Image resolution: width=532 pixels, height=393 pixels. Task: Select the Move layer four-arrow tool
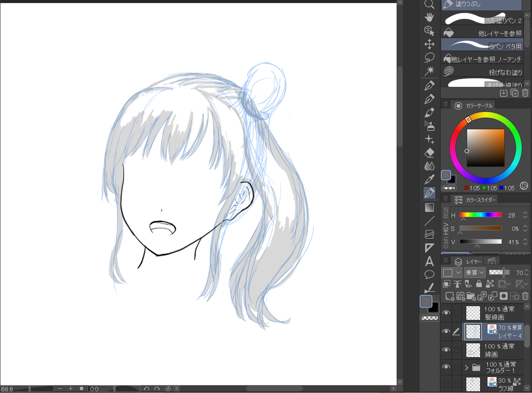(429, 44)
